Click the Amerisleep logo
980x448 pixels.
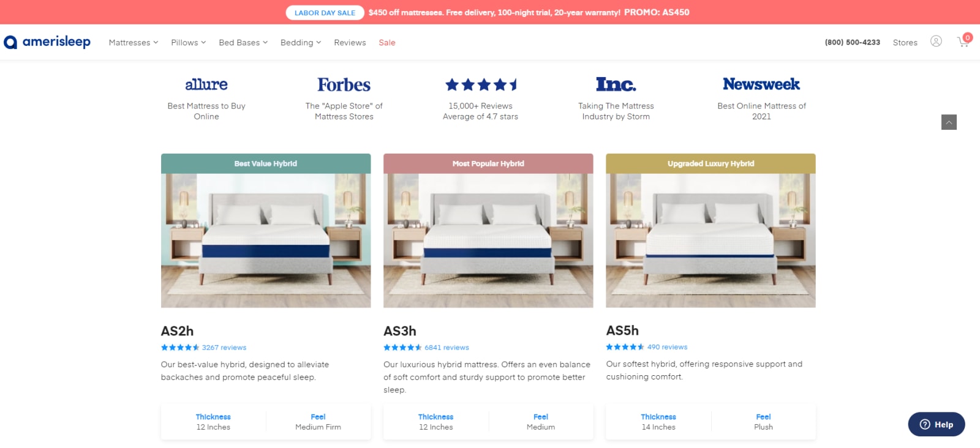47,42
